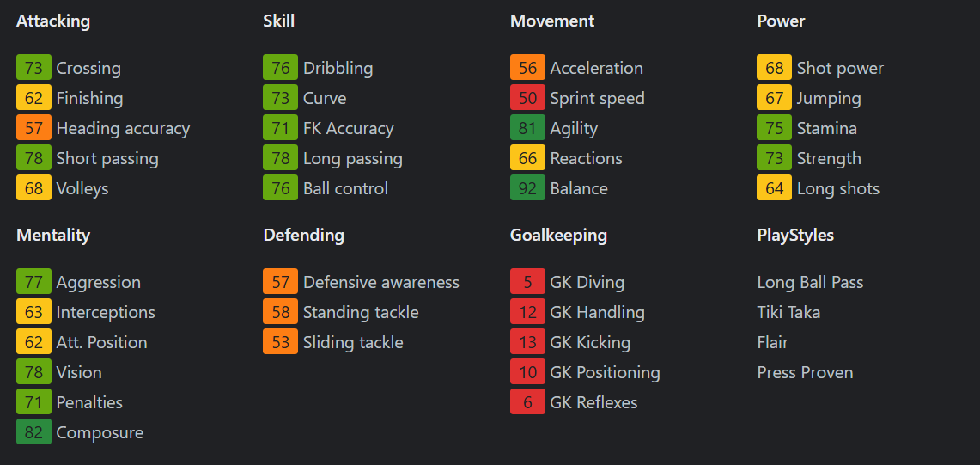980x465 pixels.
Task: Click the Heading accuracy attribute label
Action: (123, 128)
